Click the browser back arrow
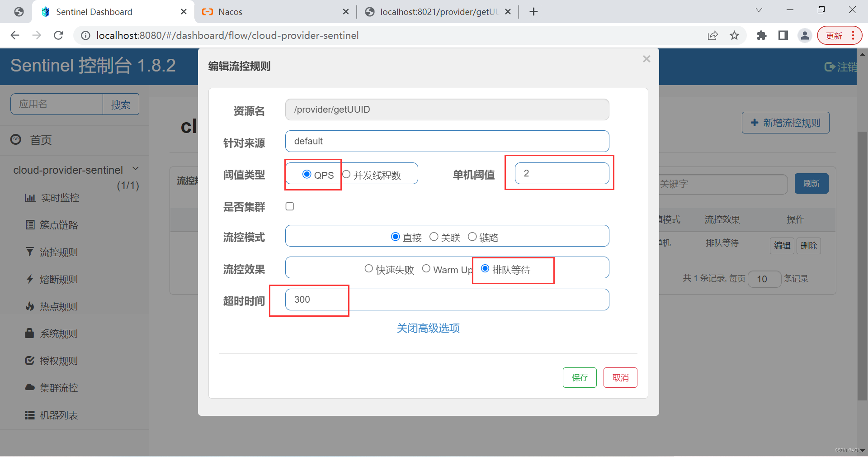868x457 pixels. coord(15,35)
